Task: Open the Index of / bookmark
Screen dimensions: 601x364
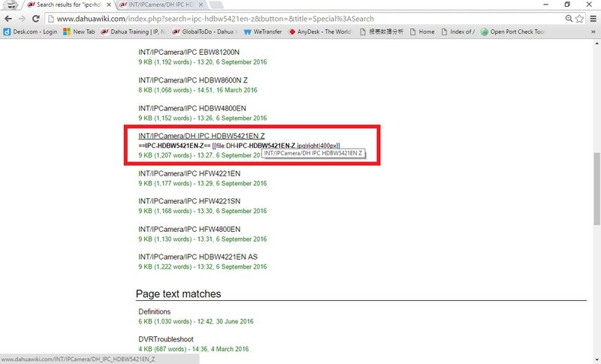Action: pyautogui.click(x=458, y=32)
